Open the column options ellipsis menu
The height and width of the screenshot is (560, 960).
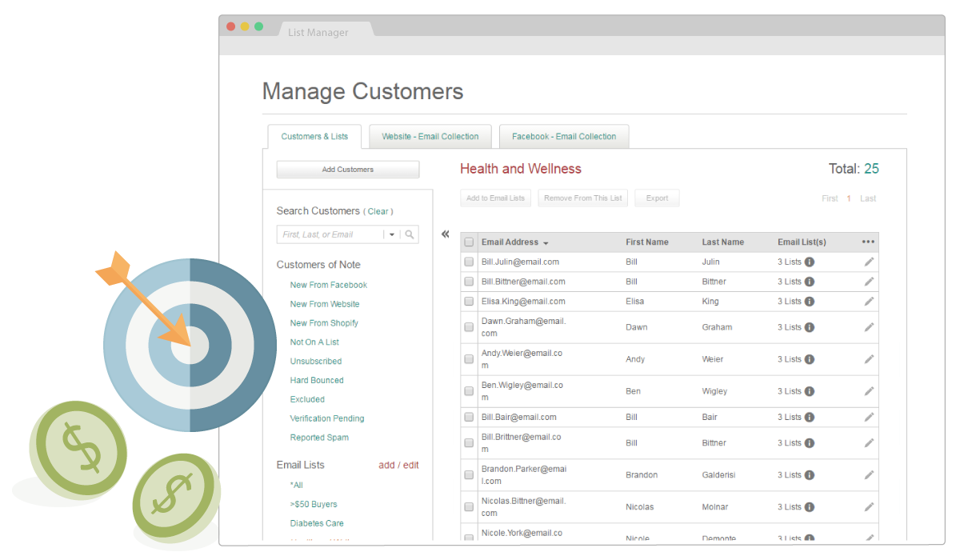[868, 242]
